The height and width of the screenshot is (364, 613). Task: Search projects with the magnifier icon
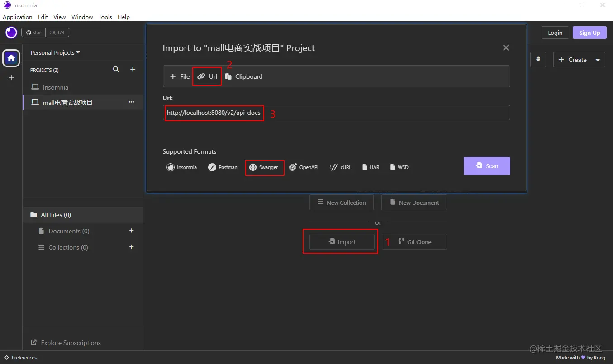[116, 69]
